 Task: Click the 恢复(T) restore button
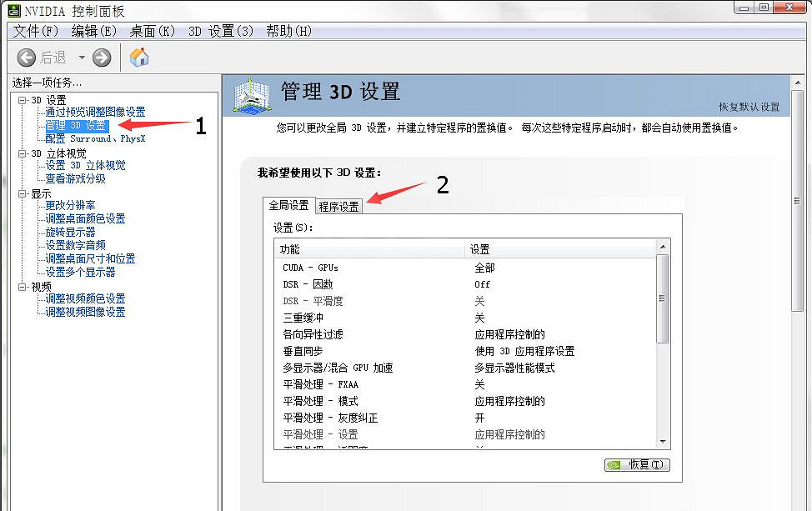coord(638,465)
